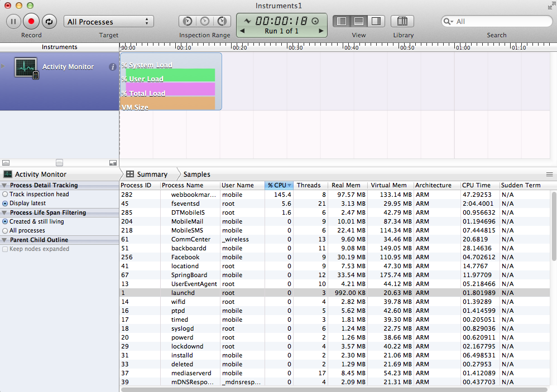This screenshot has width=557, height=392.
Task: Sort by Virtual Mem column header
Action: point(390,185)
